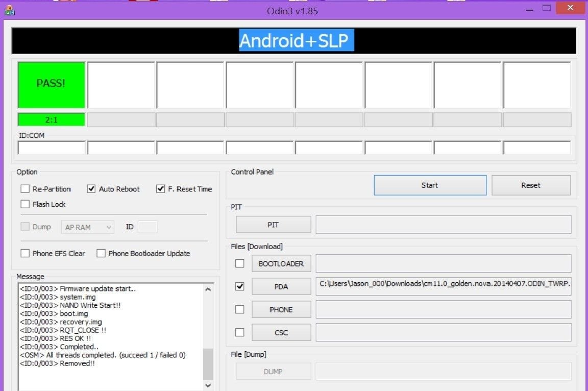Image resolution: width=588 pixels, height=391 pixels.
Task: Click the CSC file path field
Action: [444, 332]
